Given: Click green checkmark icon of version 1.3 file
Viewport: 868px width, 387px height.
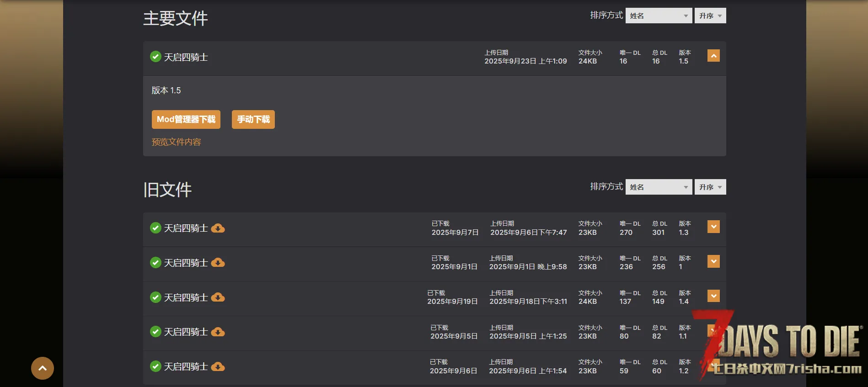Looking at the screenshot, I should 155,228.
